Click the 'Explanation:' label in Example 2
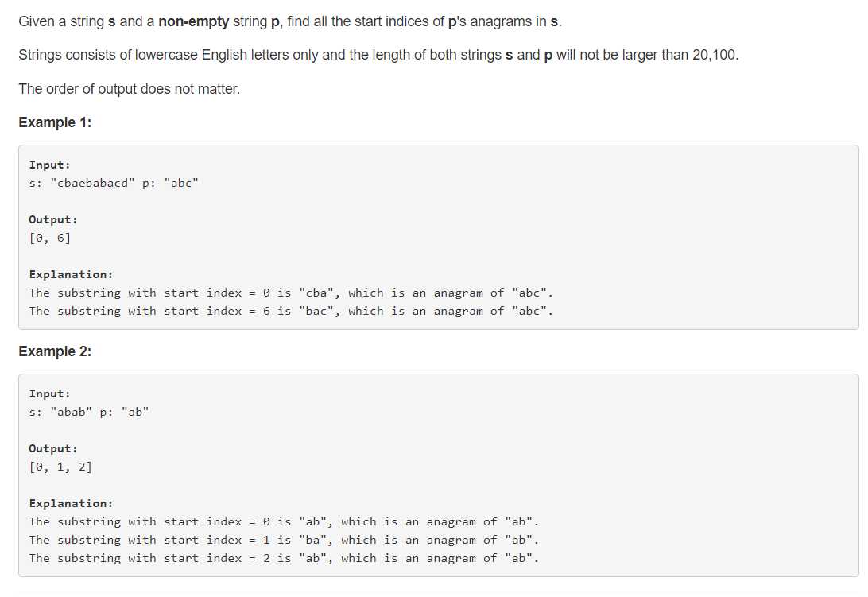The height and width of the screenshot is (597, 868). [71, 503]
